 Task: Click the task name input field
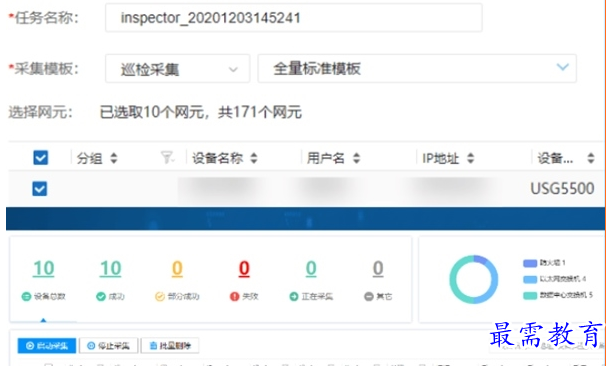click(x=293, y=18)
